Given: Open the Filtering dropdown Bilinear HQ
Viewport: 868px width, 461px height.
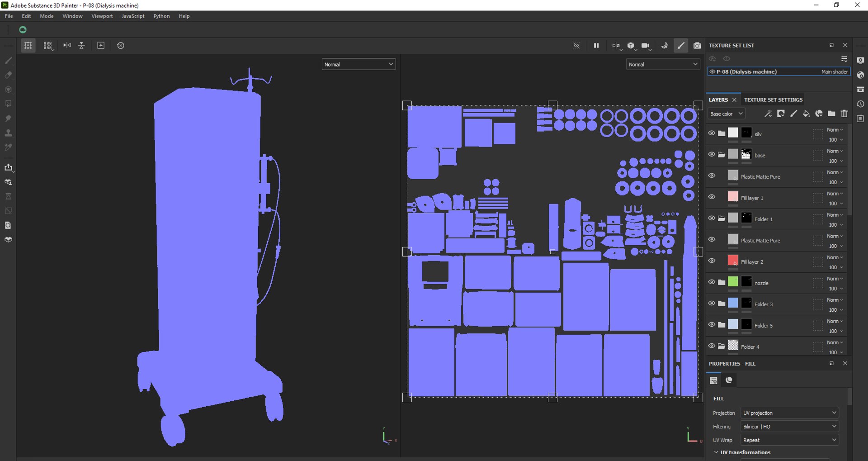Looking at the screenshot, I should (x=790, y=427).
